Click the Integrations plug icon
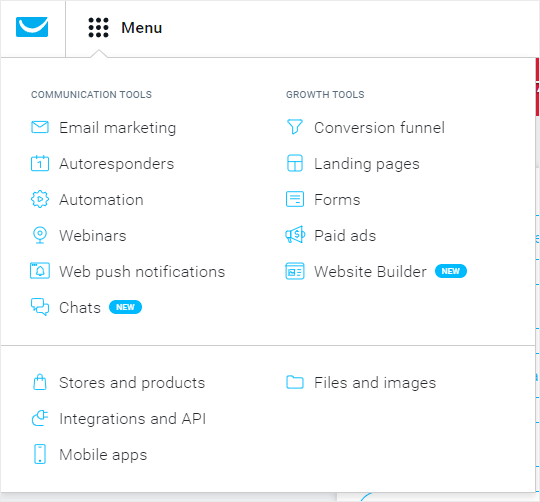This screenshot has width=540, height=502. pos(40,418)
